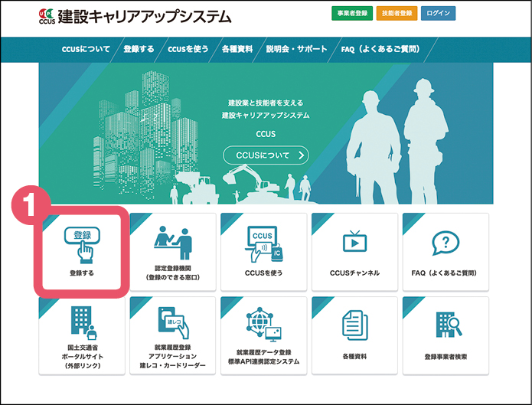532x405 pixels.
Task: Click the orange 技能者登録 button
Action: [x=397, y=13]
